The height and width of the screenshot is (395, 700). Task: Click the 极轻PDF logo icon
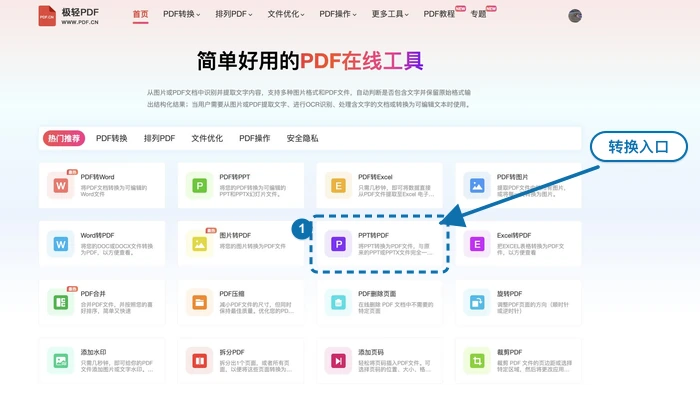point(47,16)
